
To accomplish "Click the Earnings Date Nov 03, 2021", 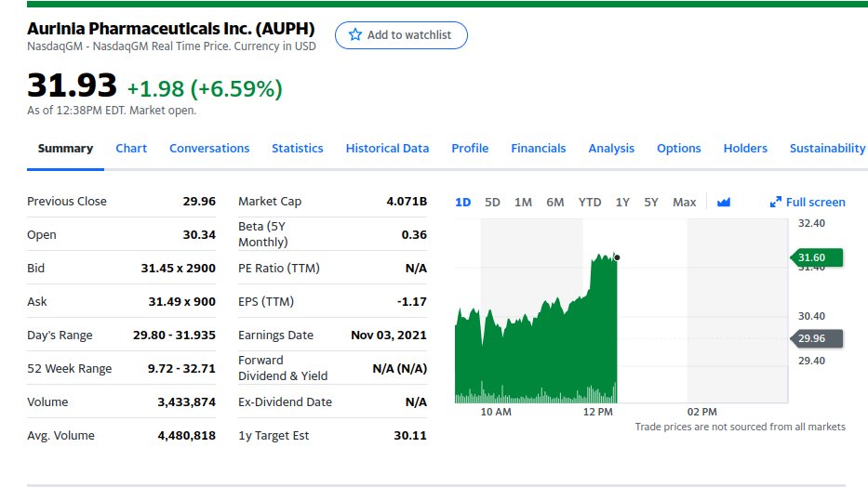I will 389,335.
